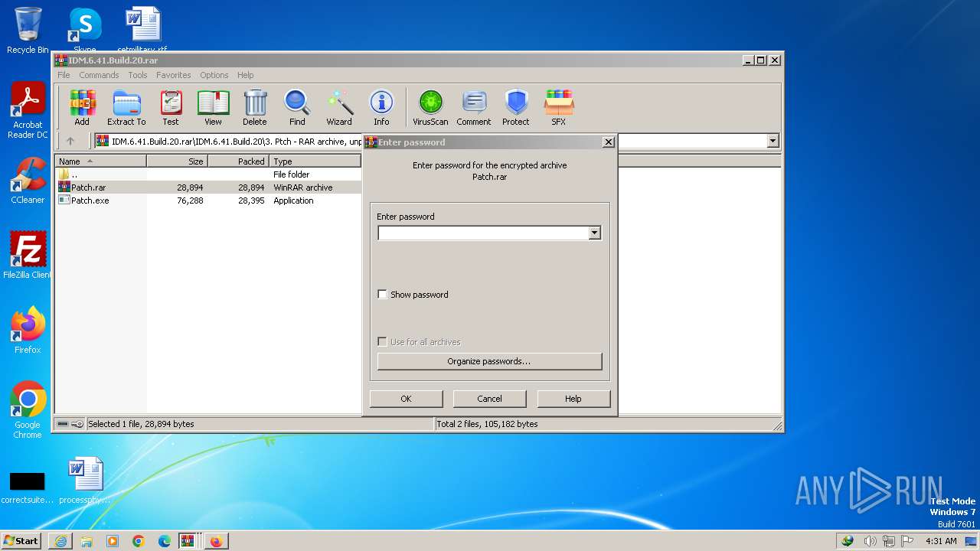Run the Test archive tool
The image size is (980, 551).
(x=171, y=107)
